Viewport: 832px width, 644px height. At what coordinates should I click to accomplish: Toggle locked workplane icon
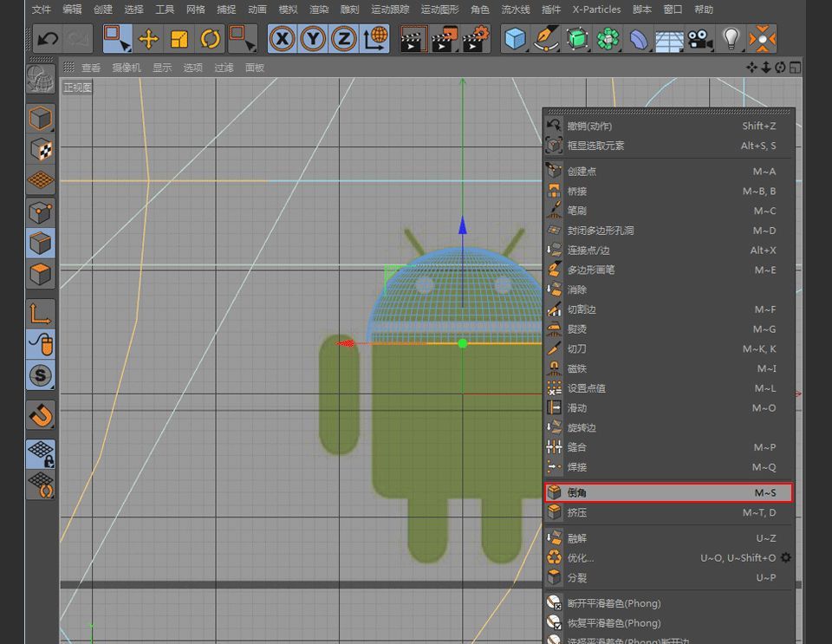[41, 454]
